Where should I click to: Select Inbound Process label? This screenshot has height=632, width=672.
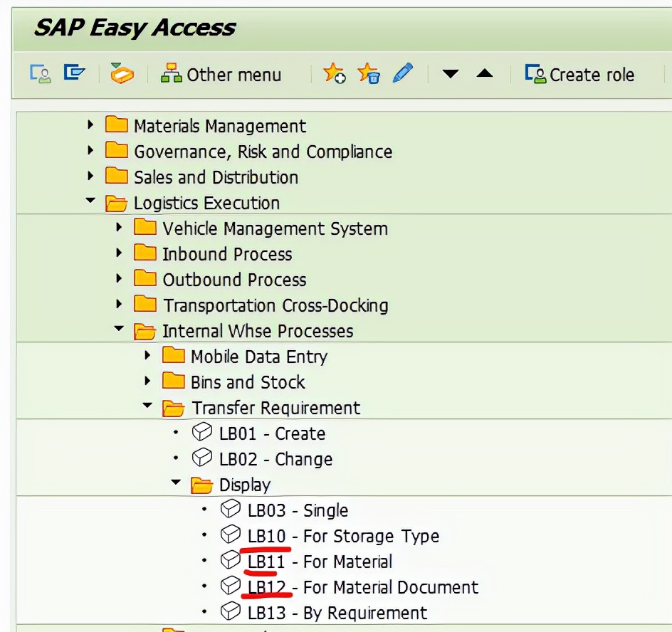pos(227,254)
